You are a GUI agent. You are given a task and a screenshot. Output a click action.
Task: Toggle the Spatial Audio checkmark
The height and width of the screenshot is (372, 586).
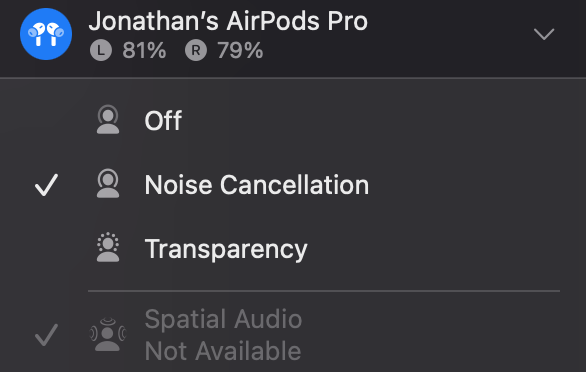pyautogui.click(x=46, y=335)
